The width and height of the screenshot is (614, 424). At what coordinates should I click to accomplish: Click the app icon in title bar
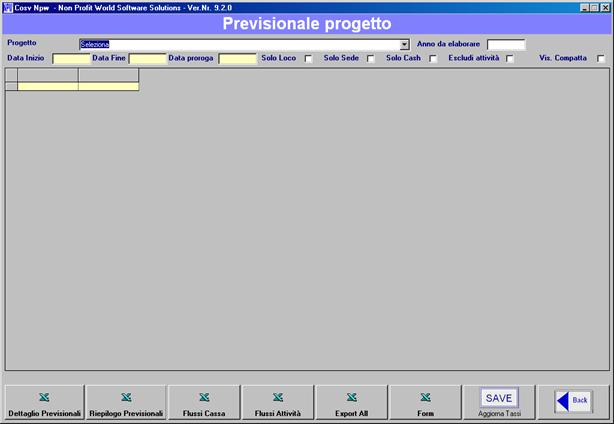8,7
